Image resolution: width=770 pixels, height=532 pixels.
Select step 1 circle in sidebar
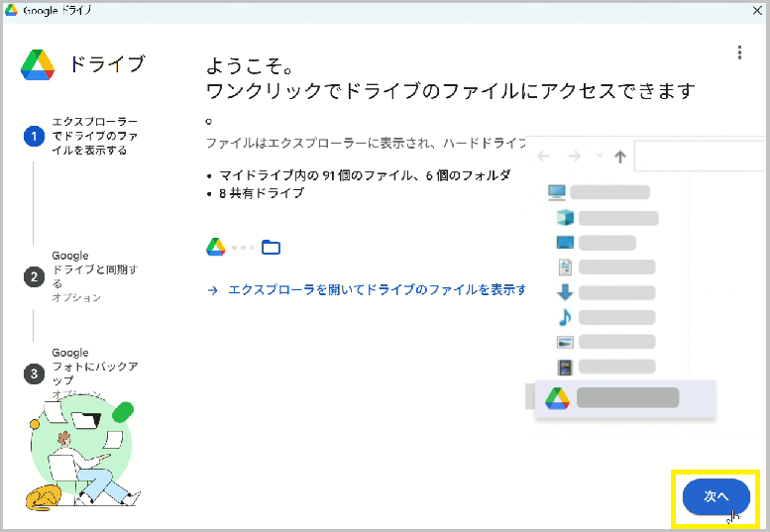34,136
